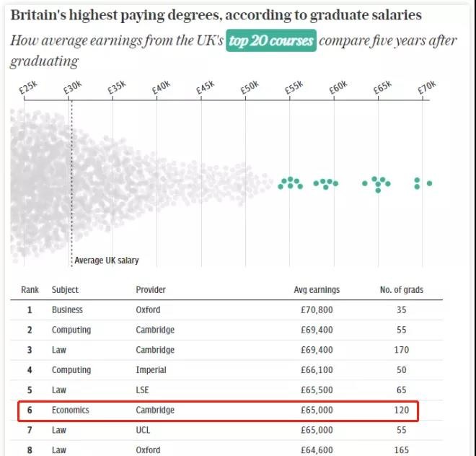Select the Subject column header
This screenshot has height=456, width=476.
(x=65, y=290)
